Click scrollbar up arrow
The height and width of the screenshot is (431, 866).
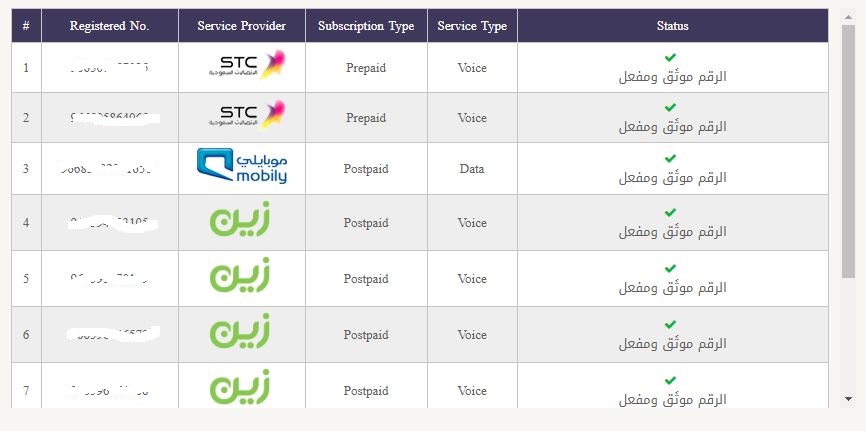click(848, 17)
